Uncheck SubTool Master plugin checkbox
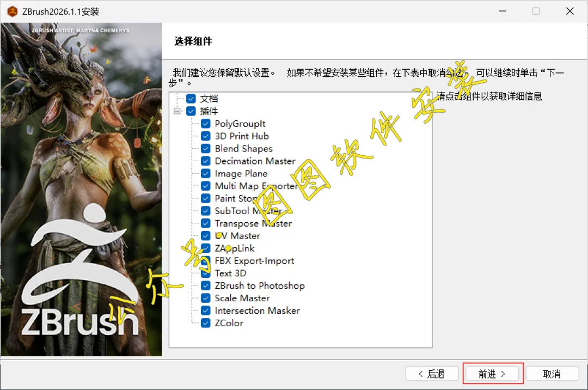The width and height of the screenshot is (588, 390). (x=205, y=211)
